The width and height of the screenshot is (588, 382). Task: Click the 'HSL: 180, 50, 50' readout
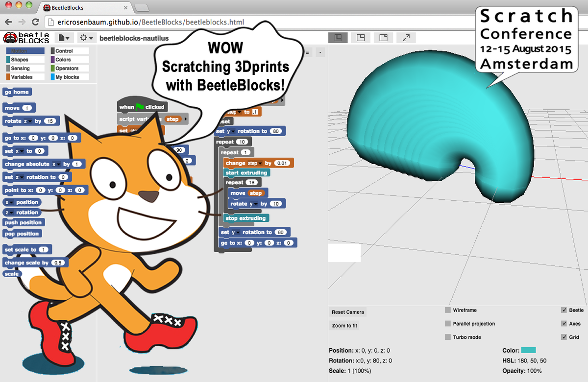click(524, 361)
